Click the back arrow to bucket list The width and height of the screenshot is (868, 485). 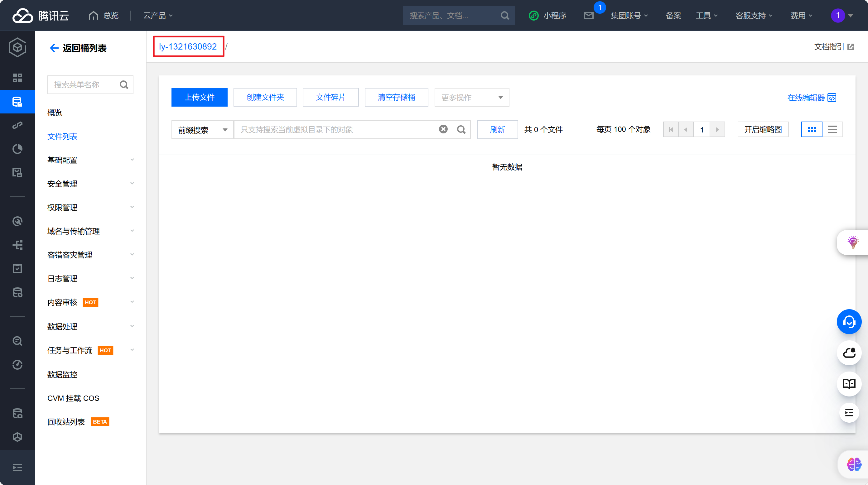click(54, 48)
